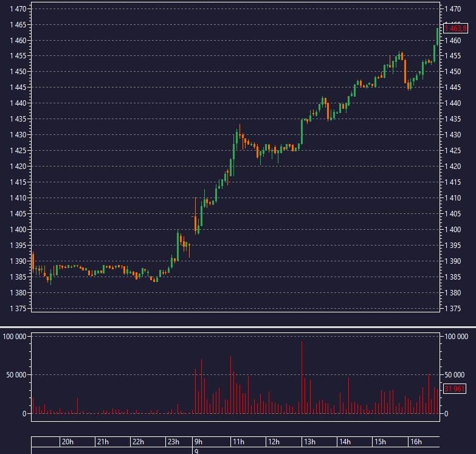The height and width of the screenshot is (454, 476).
Task: Click the 1 400 label on the left price axis
Action: (x=18, y=229)
